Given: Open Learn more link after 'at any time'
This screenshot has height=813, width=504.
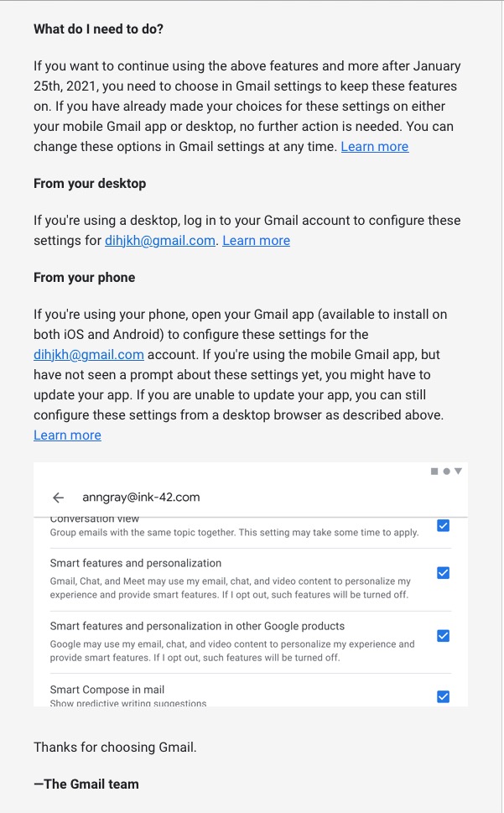Looking at the screenshot, I should coord(374,146).
